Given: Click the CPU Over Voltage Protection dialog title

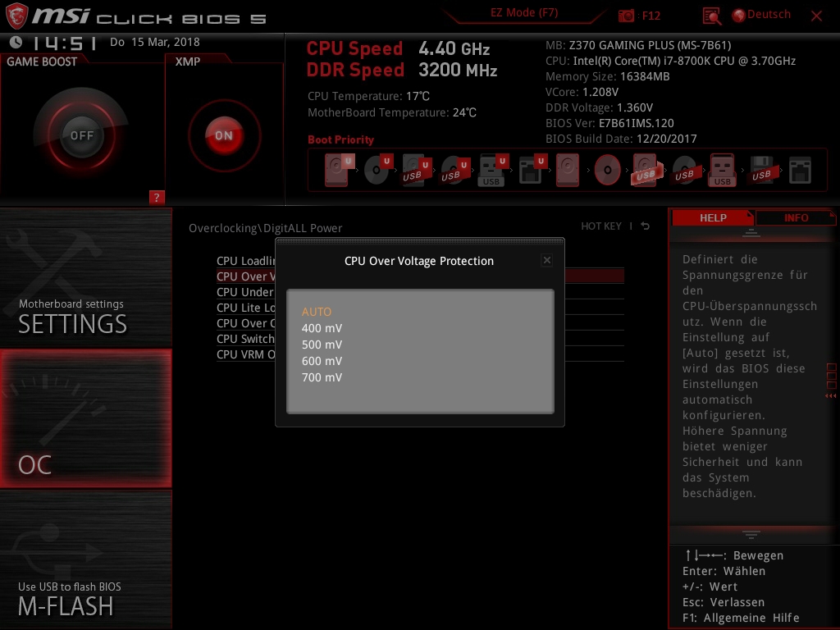Looking at the screenshot, I should pyautogui.click(x=419, y=261).
